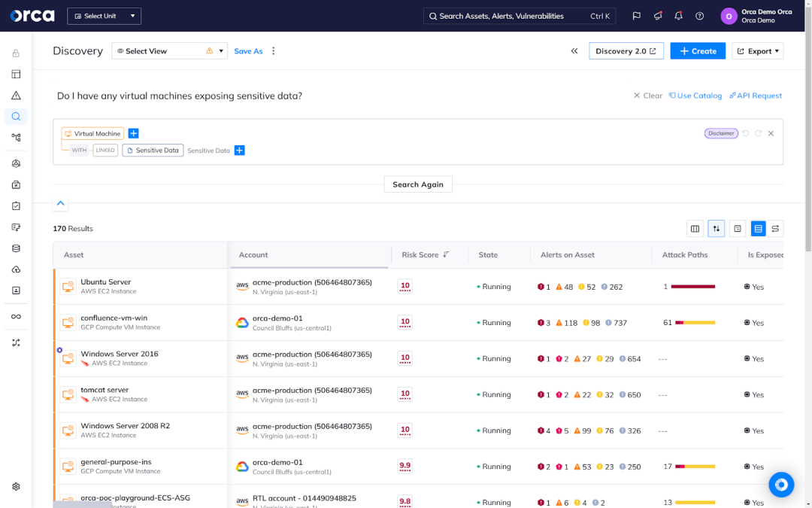Click the Orca Demo user avatar
812x508 pixels.
[x=729, y=16]
